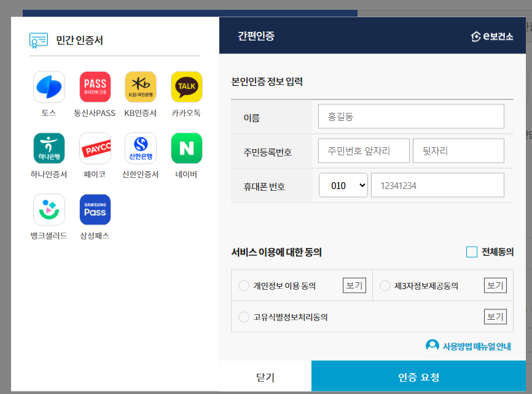Pick the KakaoTalk (카카오톡) certificate icon
The height and width of the screenshot is (394, 532).
[x=187, y=87]
